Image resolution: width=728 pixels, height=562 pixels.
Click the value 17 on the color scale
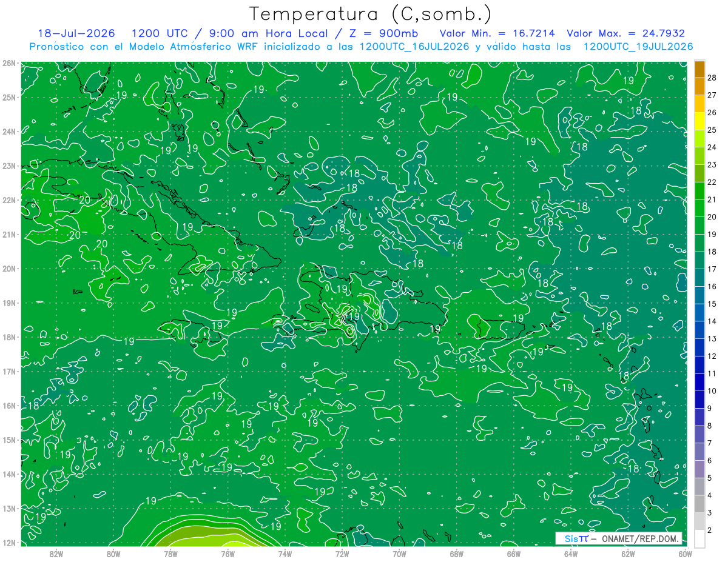[712, 269]
